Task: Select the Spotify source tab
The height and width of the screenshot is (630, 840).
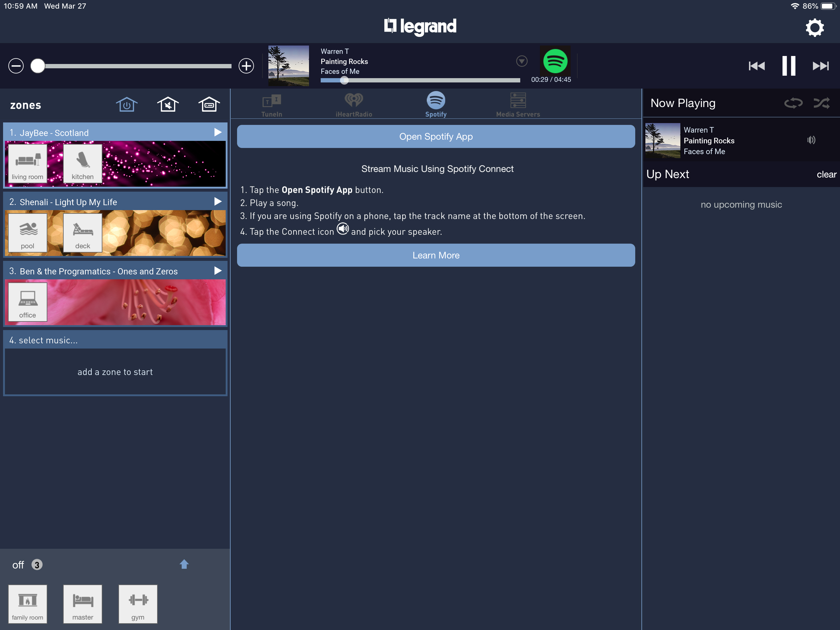Action: pyautogui.click(x=436, y=105)
